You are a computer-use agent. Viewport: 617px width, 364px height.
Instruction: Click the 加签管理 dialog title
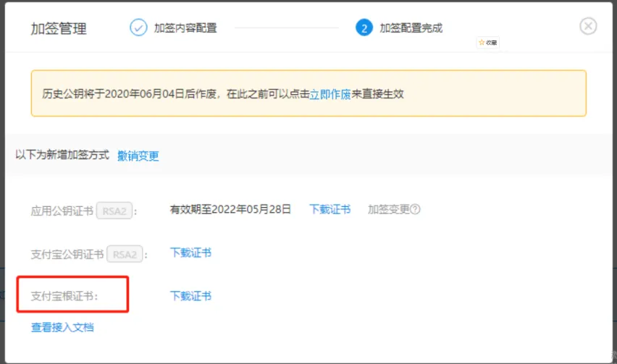(59, 29)
